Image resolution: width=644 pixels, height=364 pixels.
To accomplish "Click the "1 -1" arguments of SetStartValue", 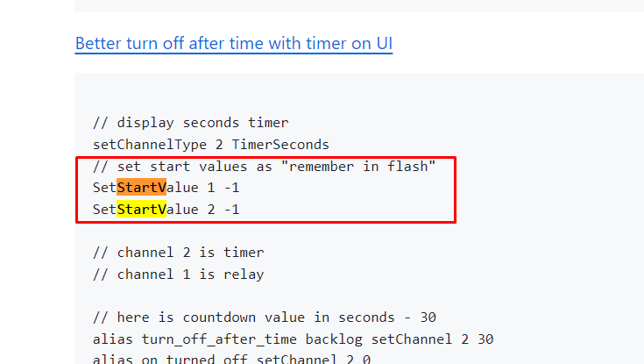I will coord(223,188).
